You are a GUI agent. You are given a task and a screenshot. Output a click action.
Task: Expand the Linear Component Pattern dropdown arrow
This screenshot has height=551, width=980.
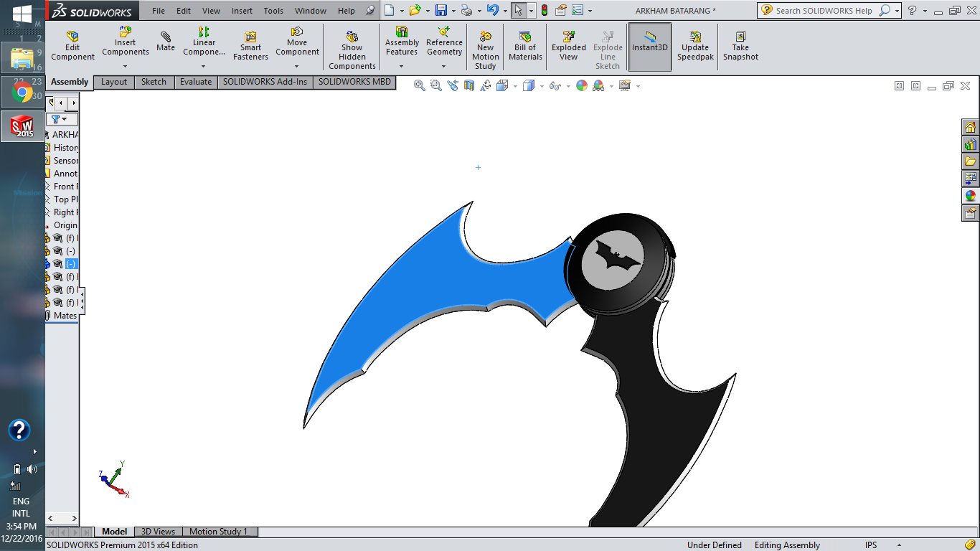coord(204,67)
